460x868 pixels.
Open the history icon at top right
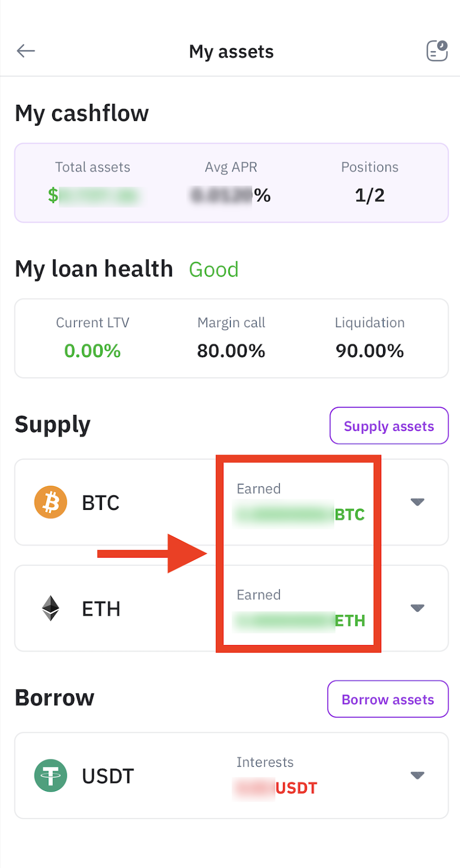point(437,51)
